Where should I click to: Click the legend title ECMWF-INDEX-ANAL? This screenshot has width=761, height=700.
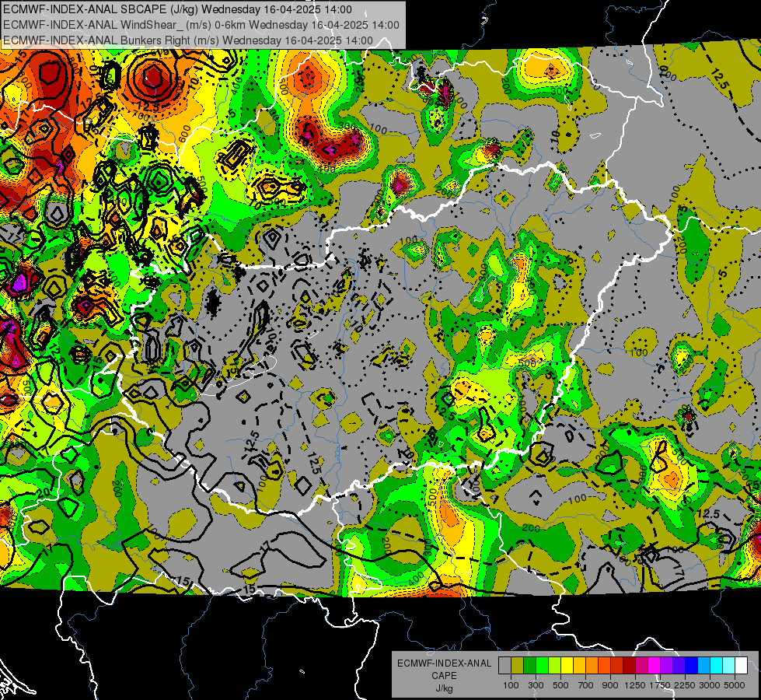(445, 663)
